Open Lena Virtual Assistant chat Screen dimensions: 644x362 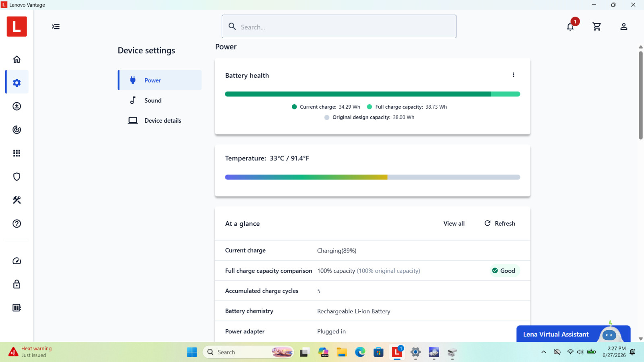click(x=573, y=334)
